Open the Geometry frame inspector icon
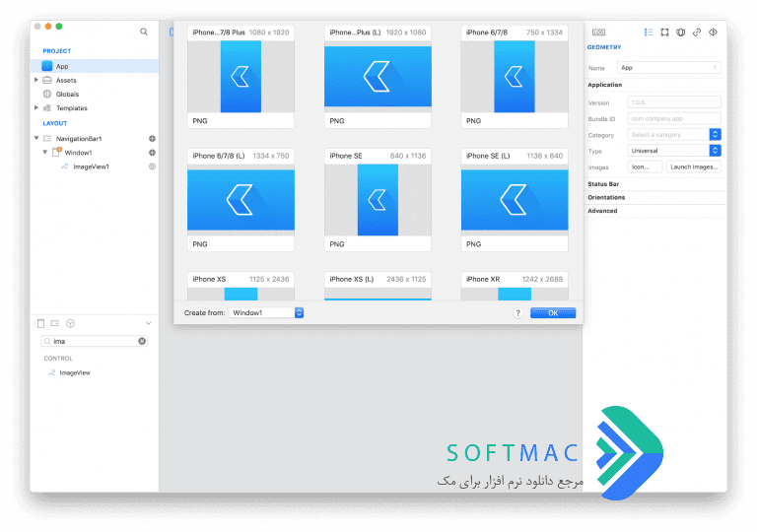This screenshot has height=532, width=757. [x=664, y=33]
